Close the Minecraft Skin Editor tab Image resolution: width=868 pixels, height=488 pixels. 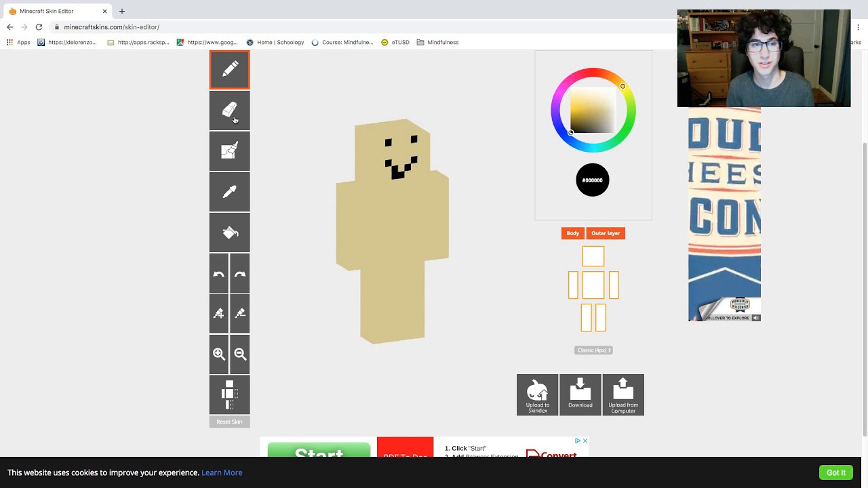click(104, 12)
